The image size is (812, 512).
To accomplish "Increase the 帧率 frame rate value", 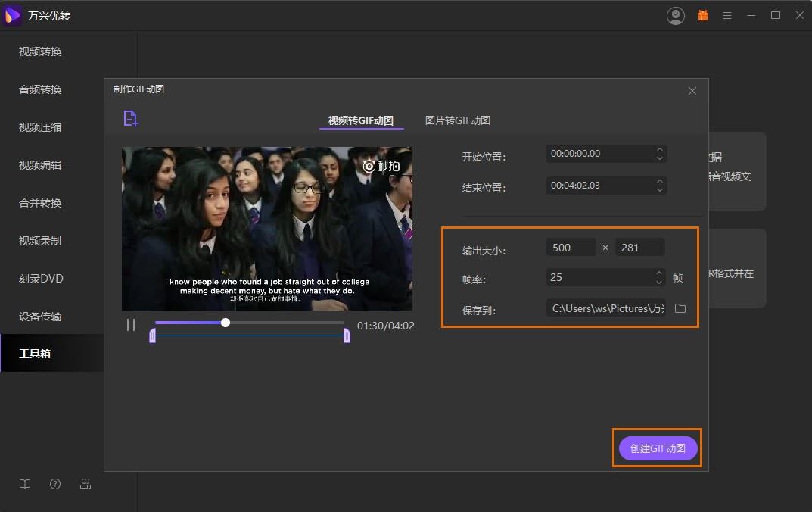I will [x=660, y=273].
